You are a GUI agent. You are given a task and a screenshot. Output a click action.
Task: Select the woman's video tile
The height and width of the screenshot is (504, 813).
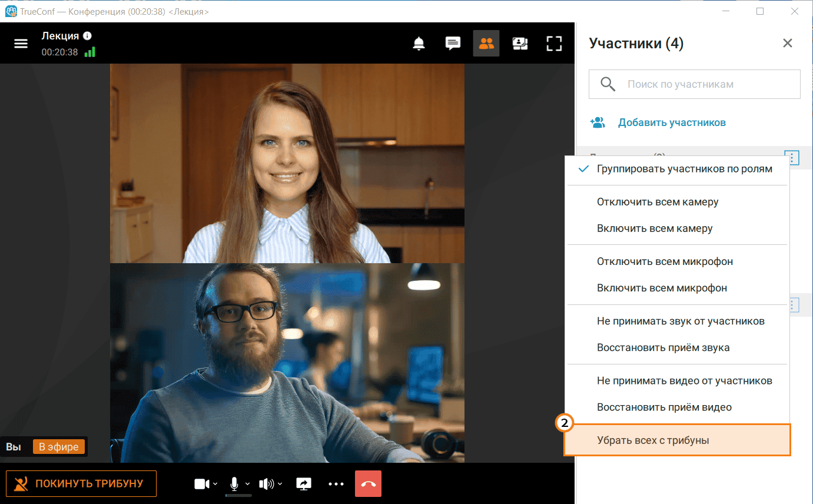[x=287, y=163]
